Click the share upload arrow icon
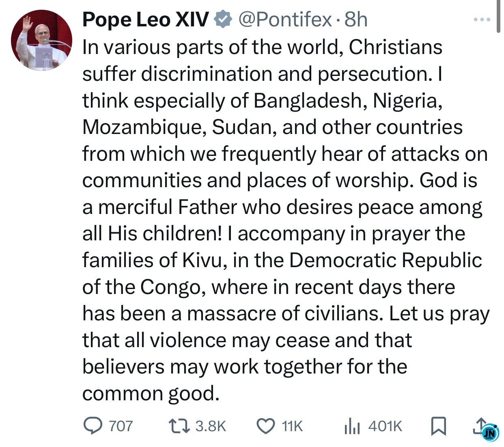Viewport: 504px width, 447px height. [x=480, y=425]
